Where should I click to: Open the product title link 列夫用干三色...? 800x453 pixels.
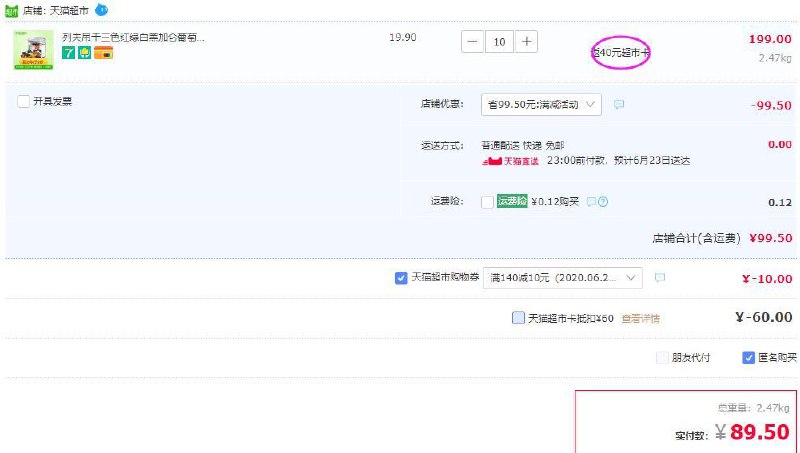133,37
